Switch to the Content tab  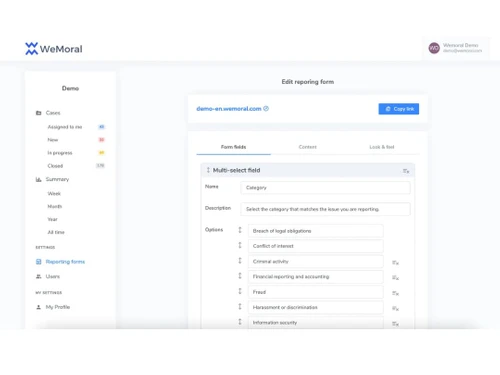pos(308,147)
